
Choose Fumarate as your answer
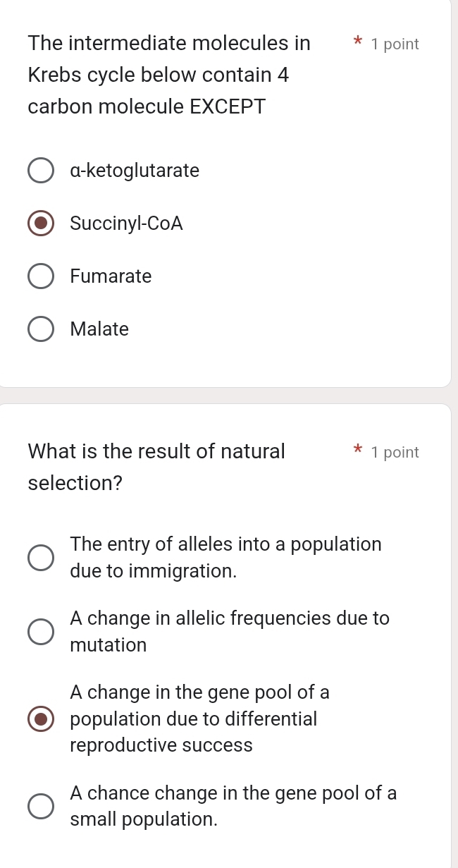40,276
